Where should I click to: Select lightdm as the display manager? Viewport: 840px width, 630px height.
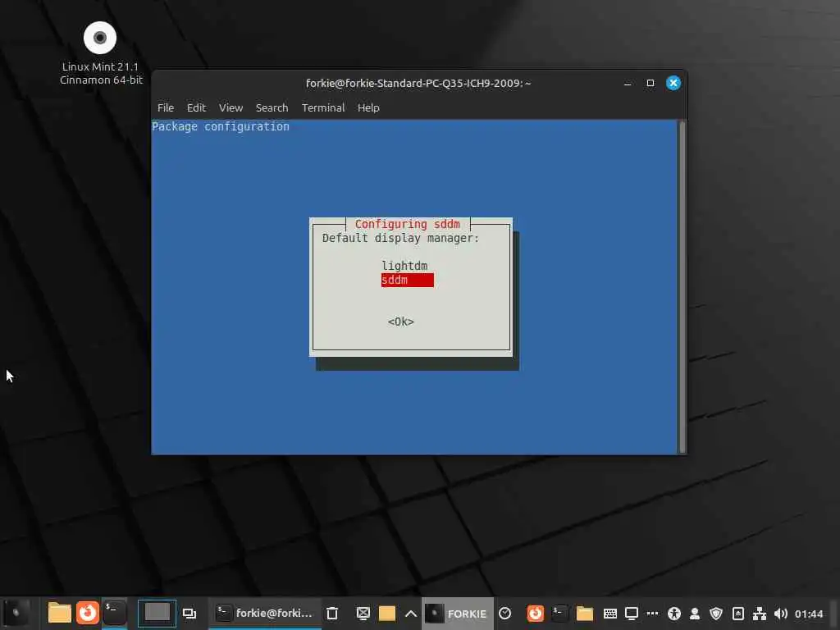click(x=404, y=266)
